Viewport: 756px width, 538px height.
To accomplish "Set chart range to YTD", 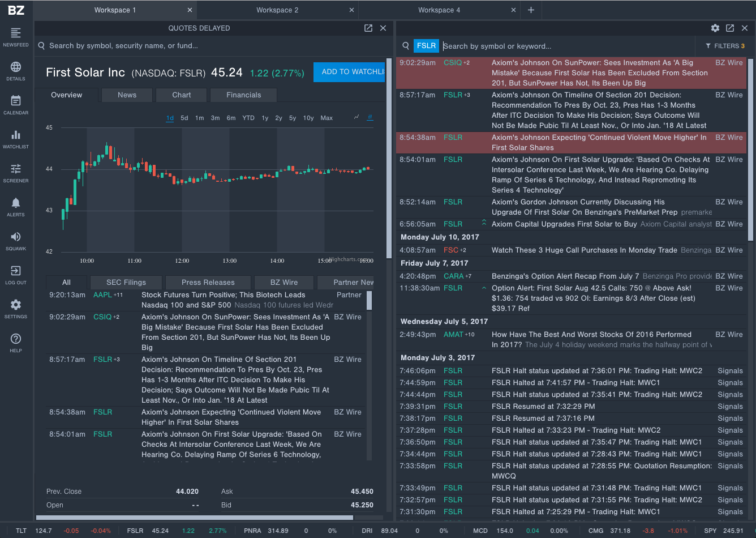I will tap(248, 118).
